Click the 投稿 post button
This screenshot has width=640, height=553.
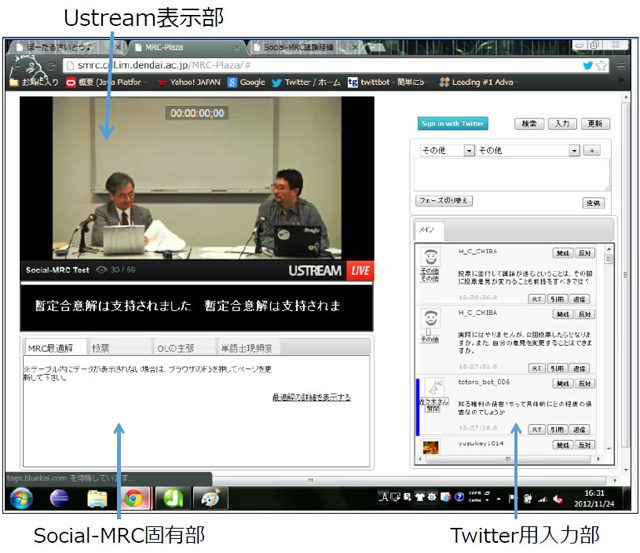[x=593, y=203]
